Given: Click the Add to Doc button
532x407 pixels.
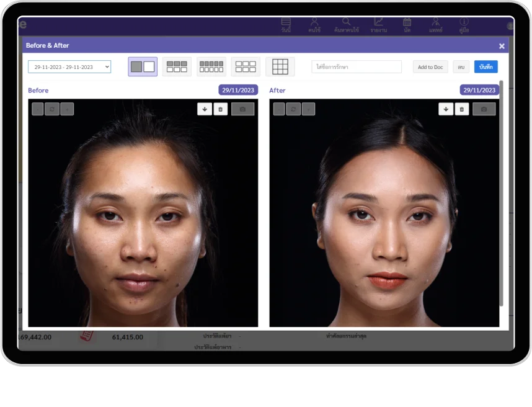Looking at the screenshot, I should 430,67.
